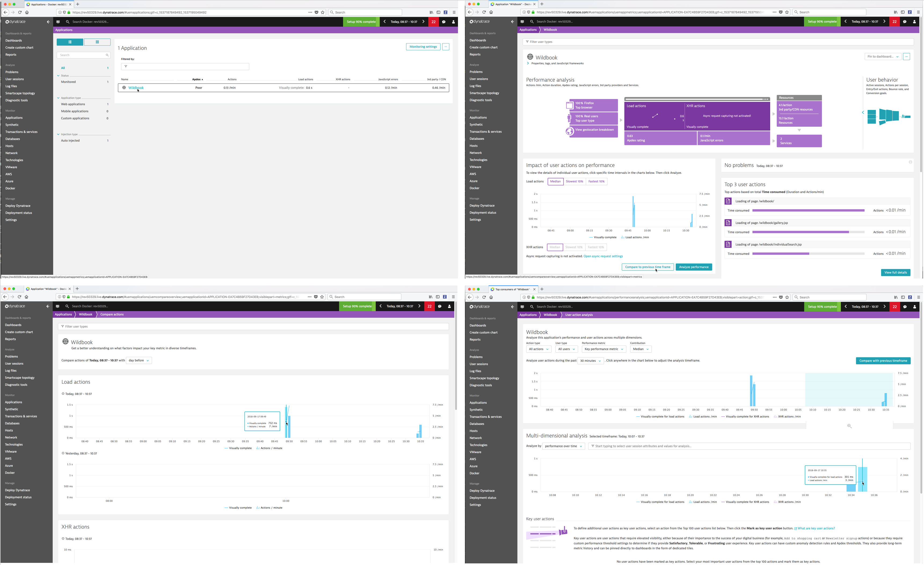Collapse the Application type filter group
Viewport: 924px width, 565px height.
click(58, 98)
